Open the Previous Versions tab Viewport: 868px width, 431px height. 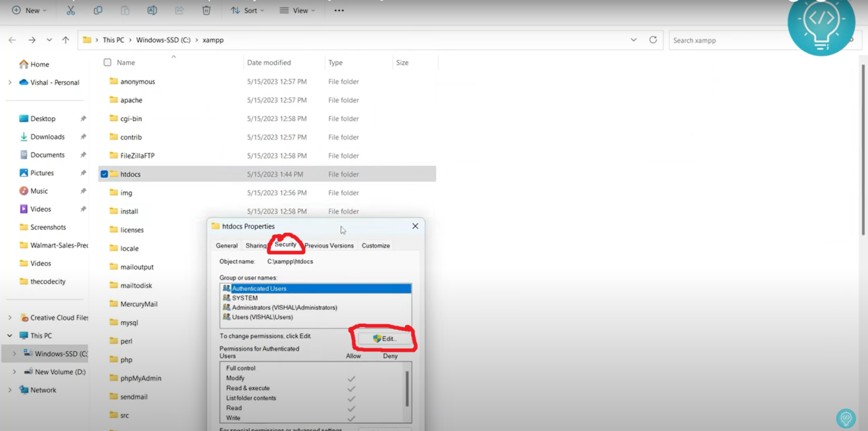click(x=329, y=245)
